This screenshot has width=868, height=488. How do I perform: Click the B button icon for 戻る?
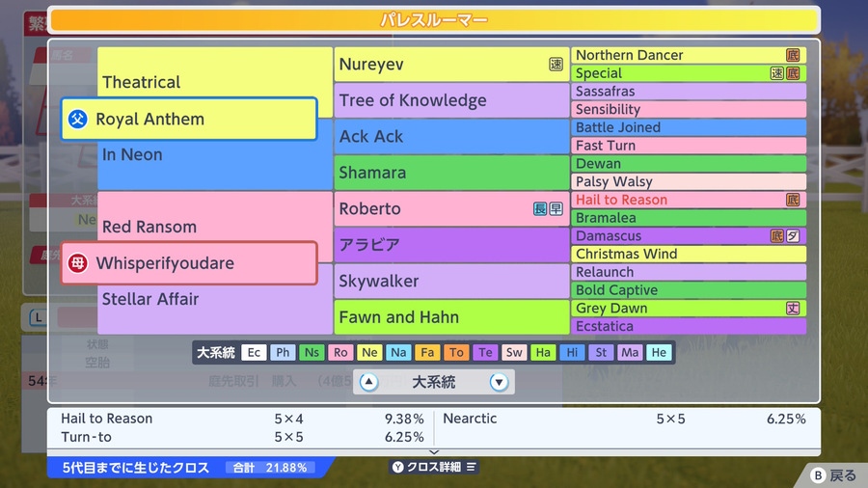(x=818, y=475)
